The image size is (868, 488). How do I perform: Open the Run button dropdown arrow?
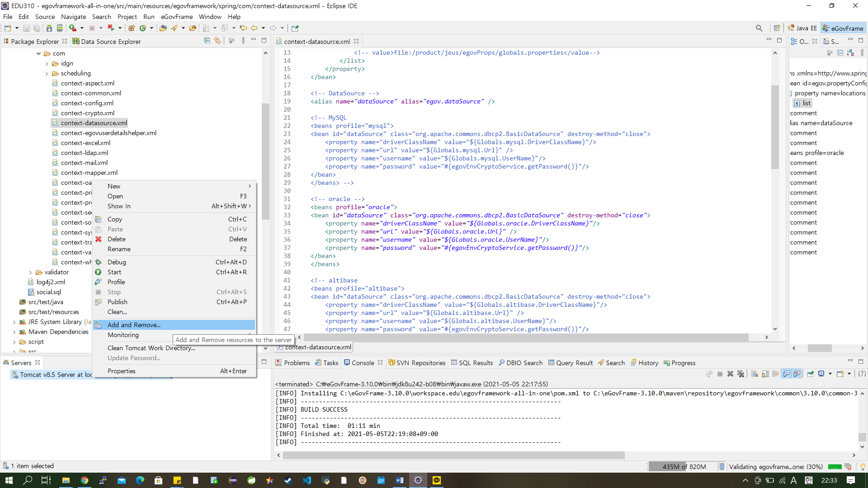(82, 28)
